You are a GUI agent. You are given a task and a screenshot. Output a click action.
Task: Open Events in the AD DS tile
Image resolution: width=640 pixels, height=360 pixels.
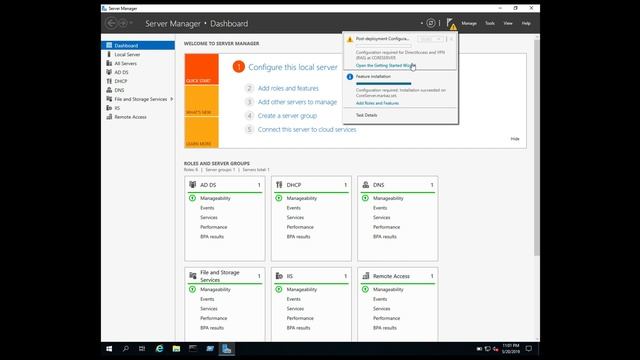207,208
